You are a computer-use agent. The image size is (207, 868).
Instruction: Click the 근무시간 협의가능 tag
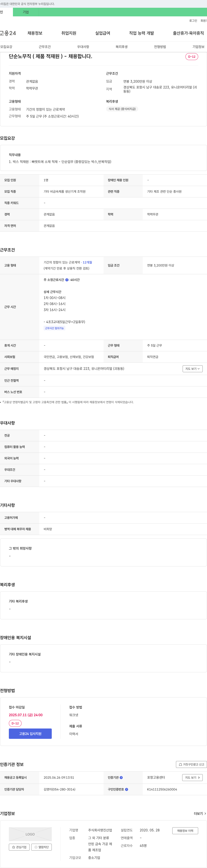coord(54,328)
